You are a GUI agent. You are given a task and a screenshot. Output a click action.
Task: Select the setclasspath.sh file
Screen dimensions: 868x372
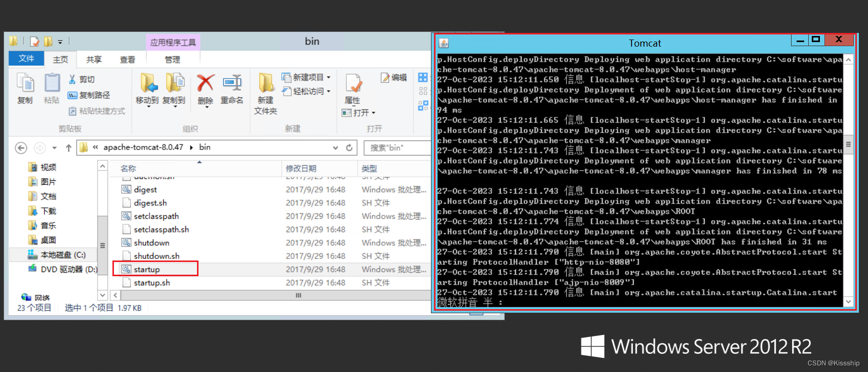161,229
